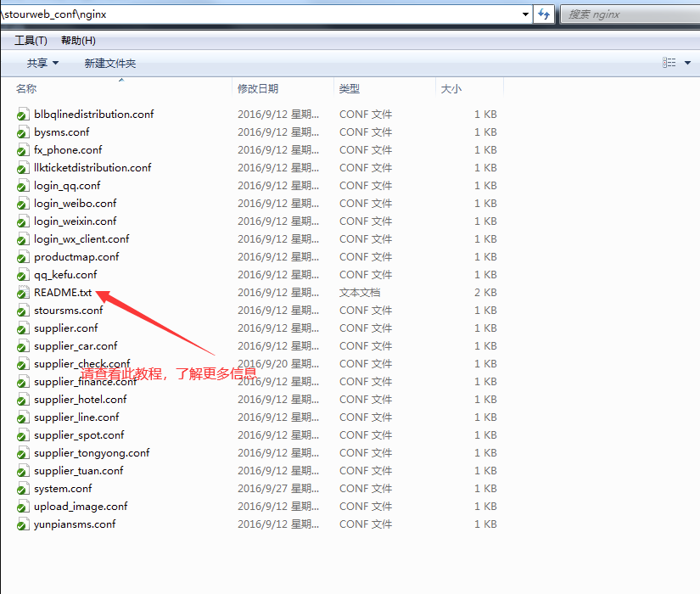
Task: Click the refresh button beside address bar
Action: click(544, 14)
